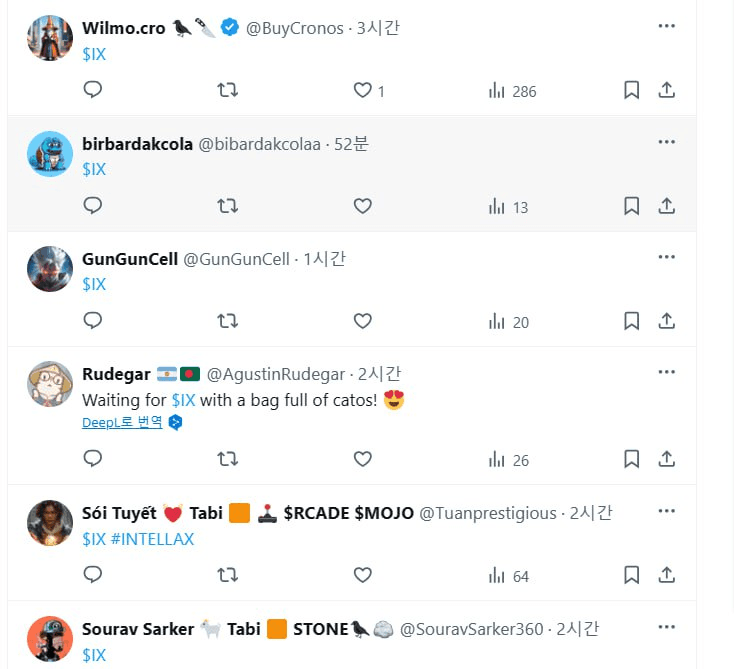
Task: Like the Wilmo.cro post
Action: click(x=363, y=90)
